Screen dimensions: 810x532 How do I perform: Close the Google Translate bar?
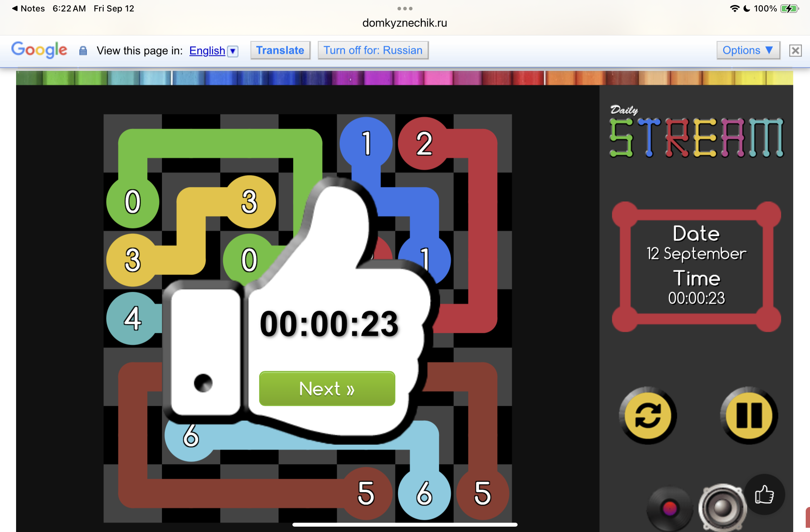(795, 51)
